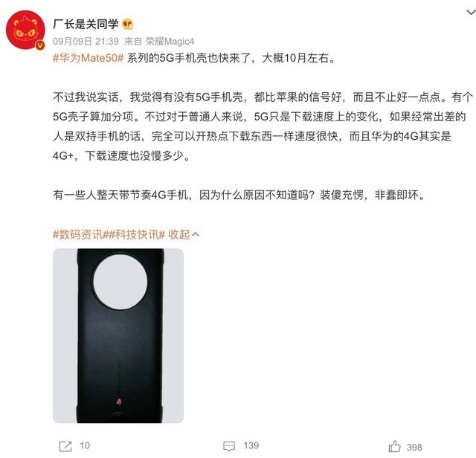Click the collapse caret arrow after 收起
Image resolution: width=476 pixels, height=458 pixels.
point(196,234)
